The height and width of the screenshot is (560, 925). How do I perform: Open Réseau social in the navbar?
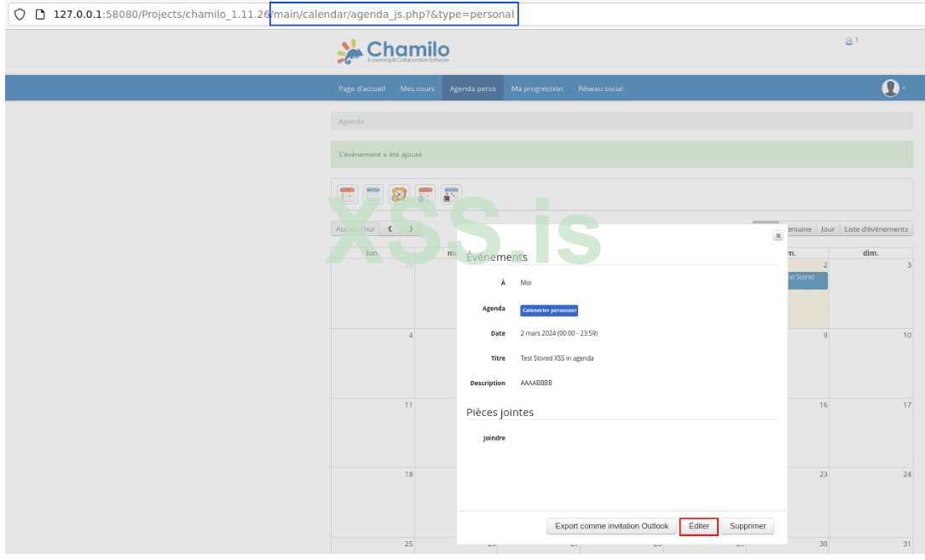coord(600,89)
